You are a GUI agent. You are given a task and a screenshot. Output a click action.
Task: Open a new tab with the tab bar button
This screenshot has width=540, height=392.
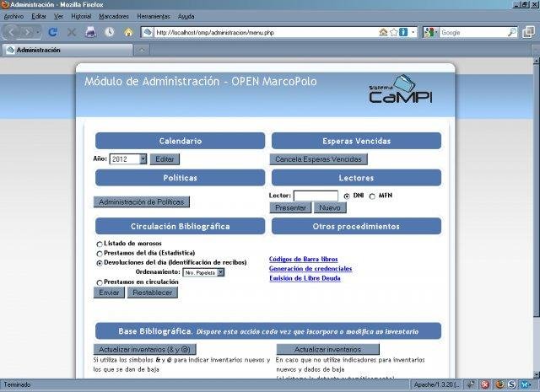point(142,51)
